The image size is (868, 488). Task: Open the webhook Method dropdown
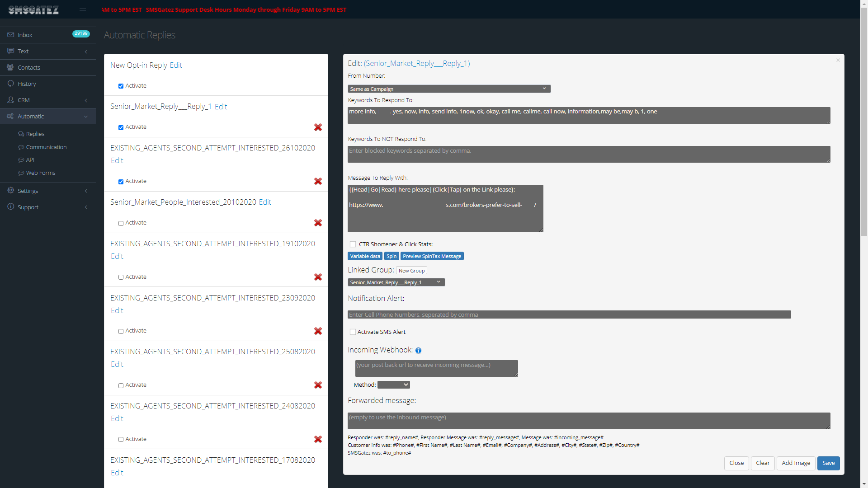(x=393, y=385)
